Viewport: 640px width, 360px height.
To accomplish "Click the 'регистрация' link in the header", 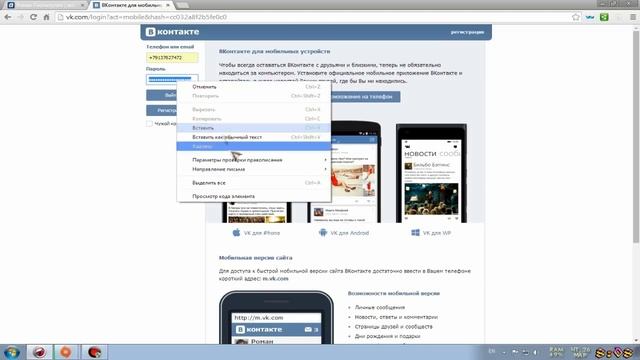I will (467, 32).
